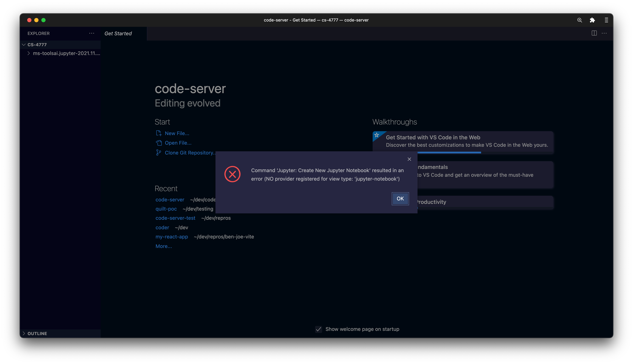Close the Jupyter error notification with X
Image resolution: width=633 pixels, height=364 pixels.
[x=409, y=159]
